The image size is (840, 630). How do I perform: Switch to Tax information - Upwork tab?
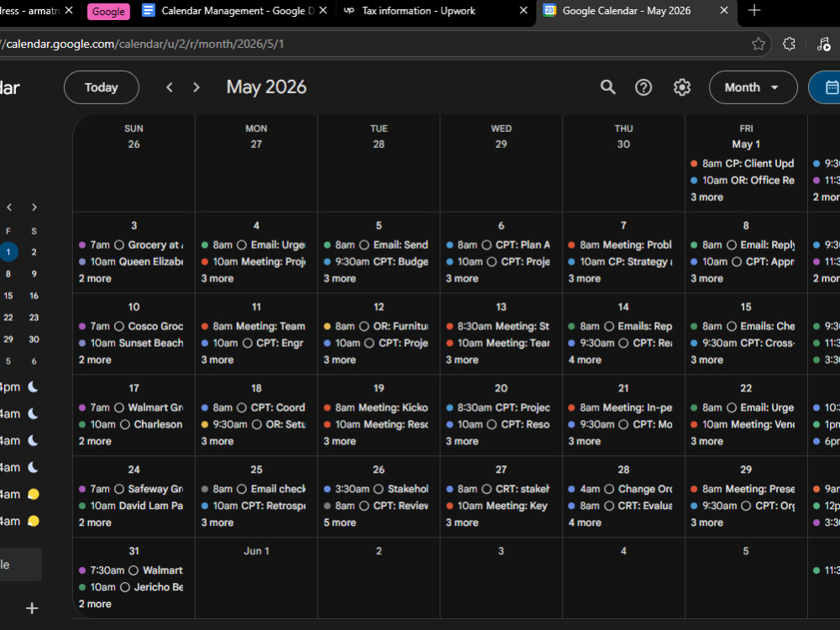pyautogui.click(x=437, y=11)
